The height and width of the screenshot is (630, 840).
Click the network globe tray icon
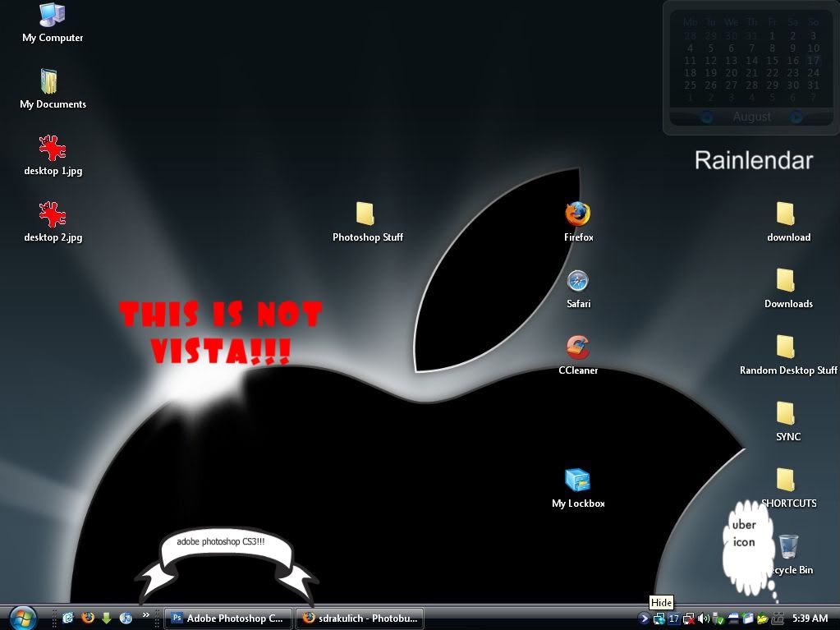(x=659, y=619)
